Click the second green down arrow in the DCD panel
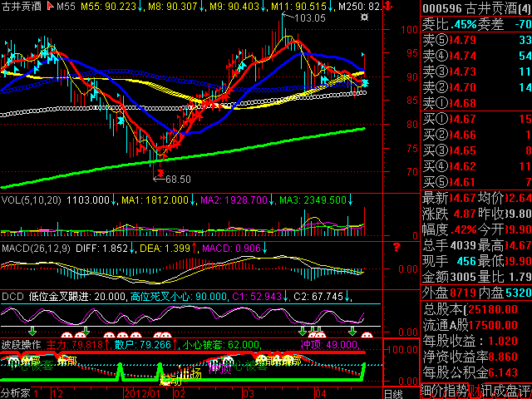This screenshot has height=399, width=532. point(86,331)
